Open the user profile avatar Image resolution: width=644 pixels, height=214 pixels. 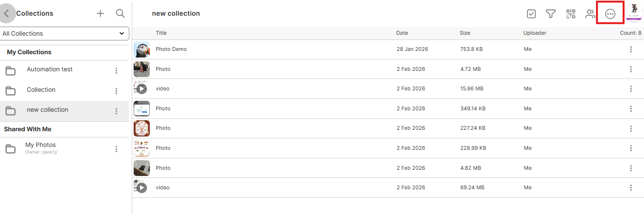[x=634, y=13]
